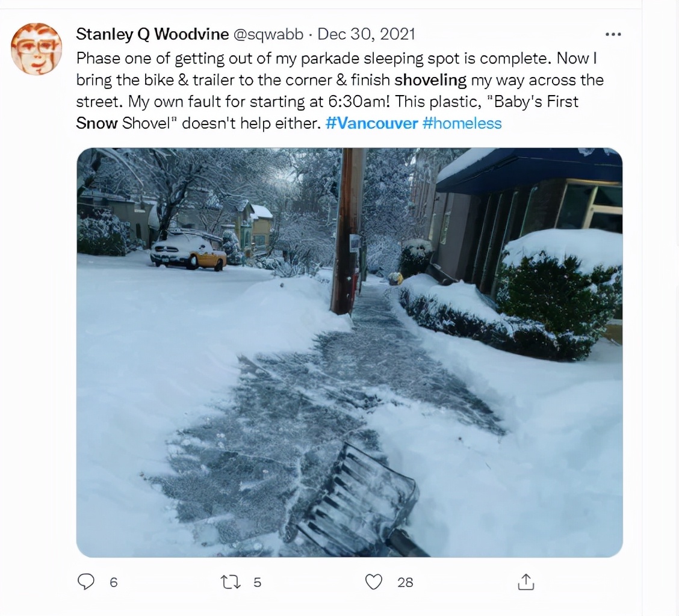
Task: Like the tweet with the heart icon
Action: click(374, 582)
